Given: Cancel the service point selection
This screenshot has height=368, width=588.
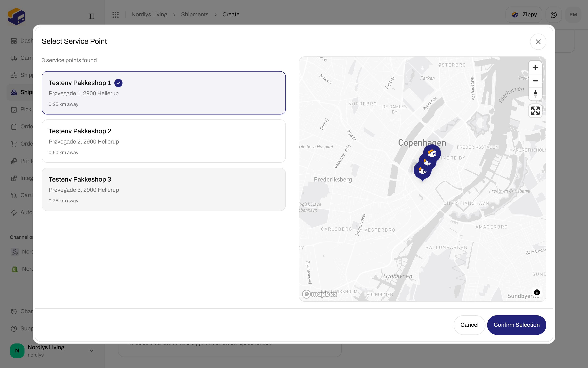Looking at the screenshot, I should tap(469, 325).
